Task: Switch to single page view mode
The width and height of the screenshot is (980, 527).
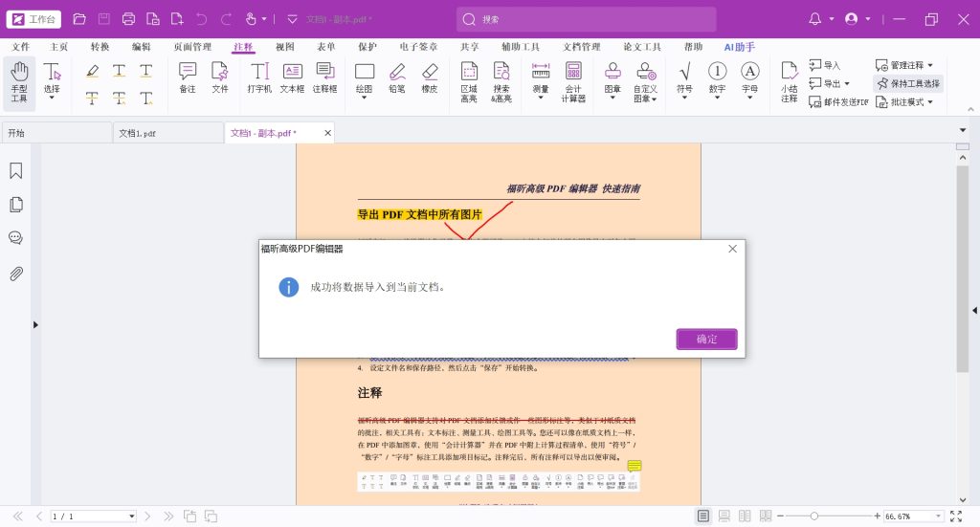Action: tap(703, 516)
